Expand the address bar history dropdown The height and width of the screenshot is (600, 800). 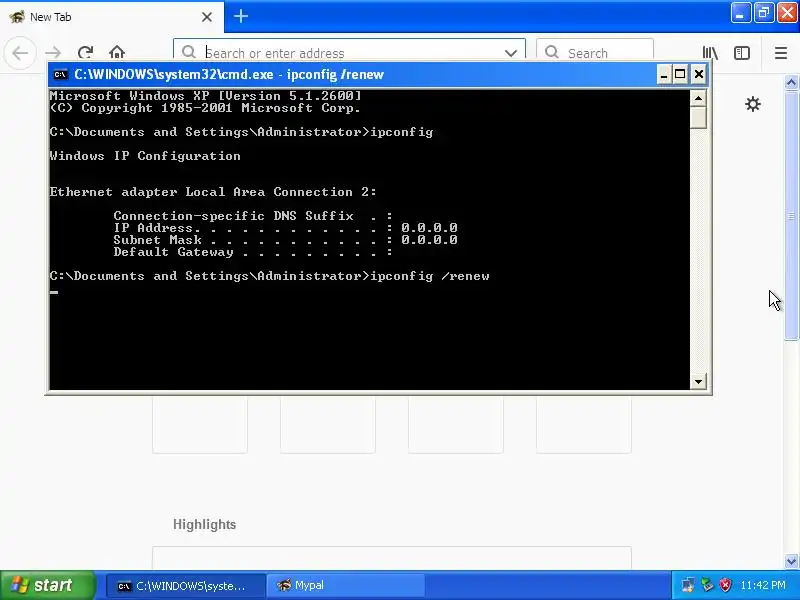point(511,53)
